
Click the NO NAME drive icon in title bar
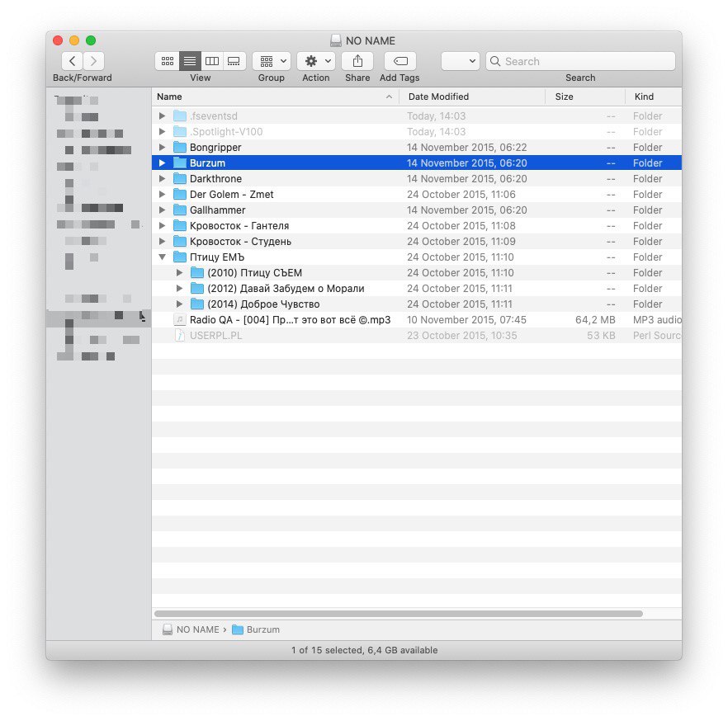coord(336,40)
